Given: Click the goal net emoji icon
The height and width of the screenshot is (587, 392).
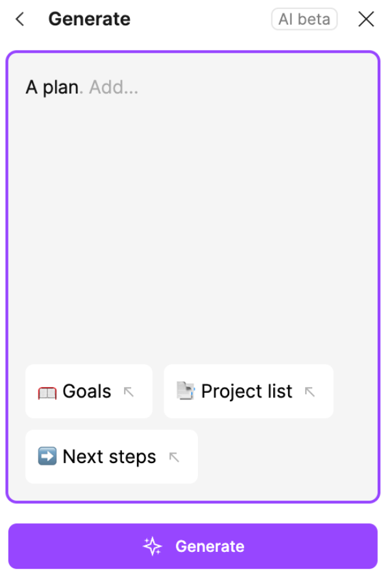Looking at the screenshot, I should tap(47, 392).
